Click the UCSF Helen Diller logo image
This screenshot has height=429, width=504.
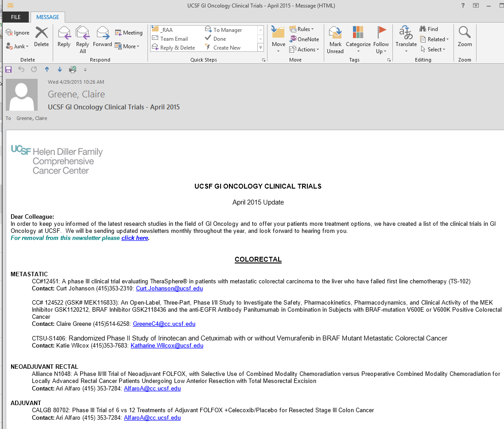(57, 160)
